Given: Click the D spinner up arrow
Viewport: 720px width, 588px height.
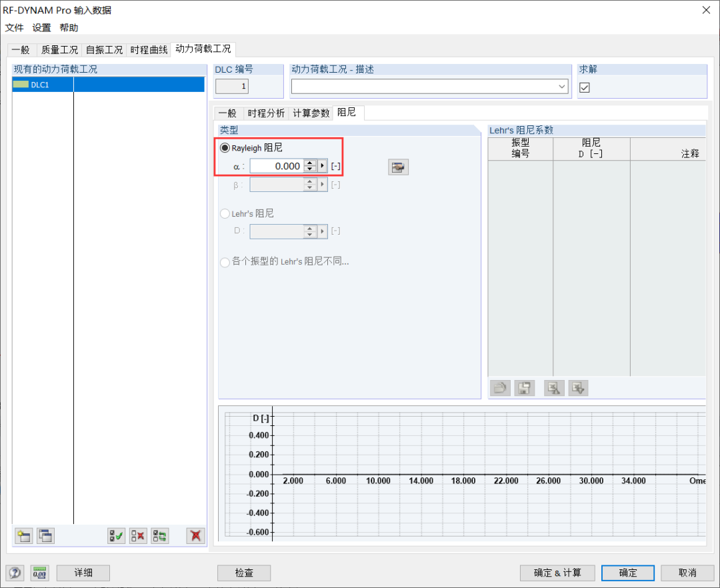Looking at the screenshot, I should tap(311, 228).
